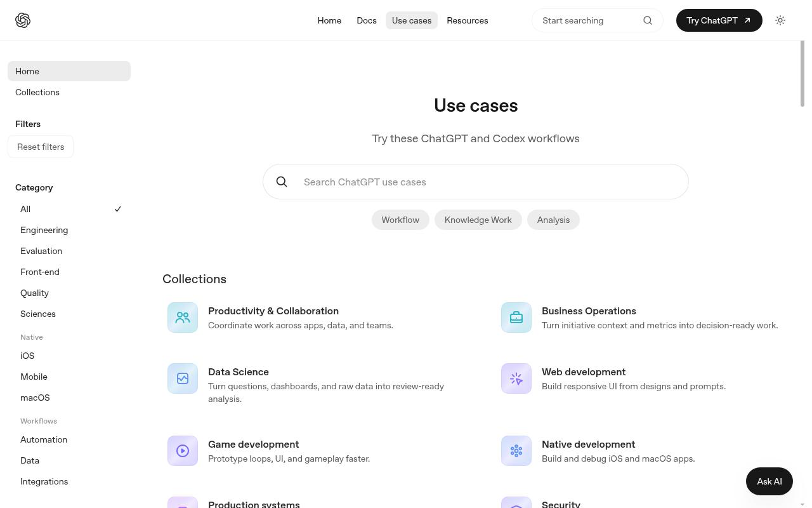Filter by Mobile native category
Image resolution: width=812 pixels, height=508 pixels.
click(69, 377)
